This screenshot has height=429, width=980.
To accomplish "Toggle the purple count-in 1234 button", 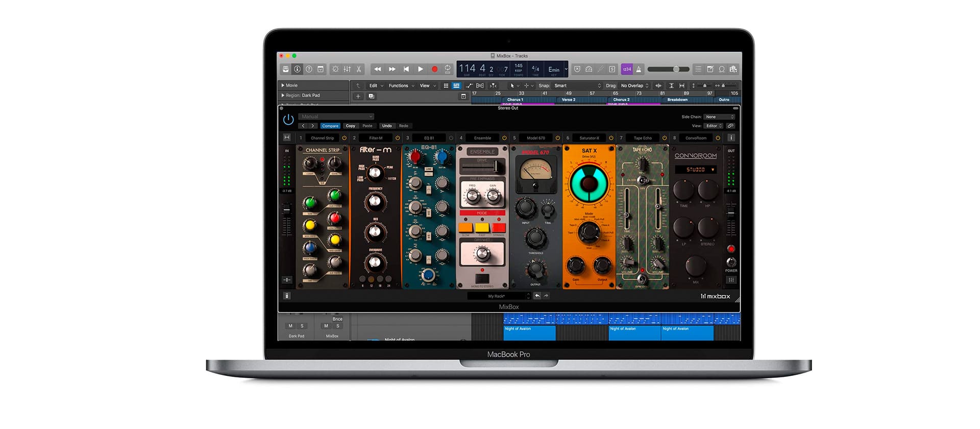I will coord(627,69).
